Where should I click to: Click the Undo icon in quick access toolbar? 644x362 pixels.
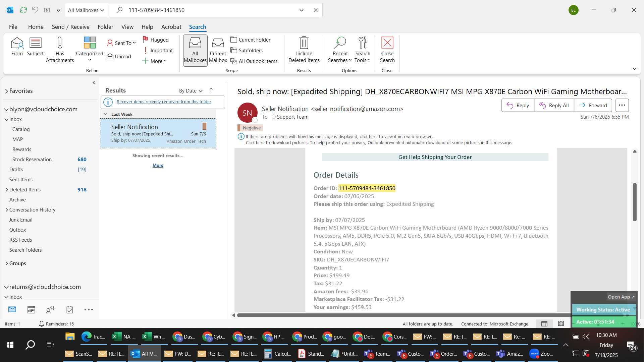coord(35,10)
